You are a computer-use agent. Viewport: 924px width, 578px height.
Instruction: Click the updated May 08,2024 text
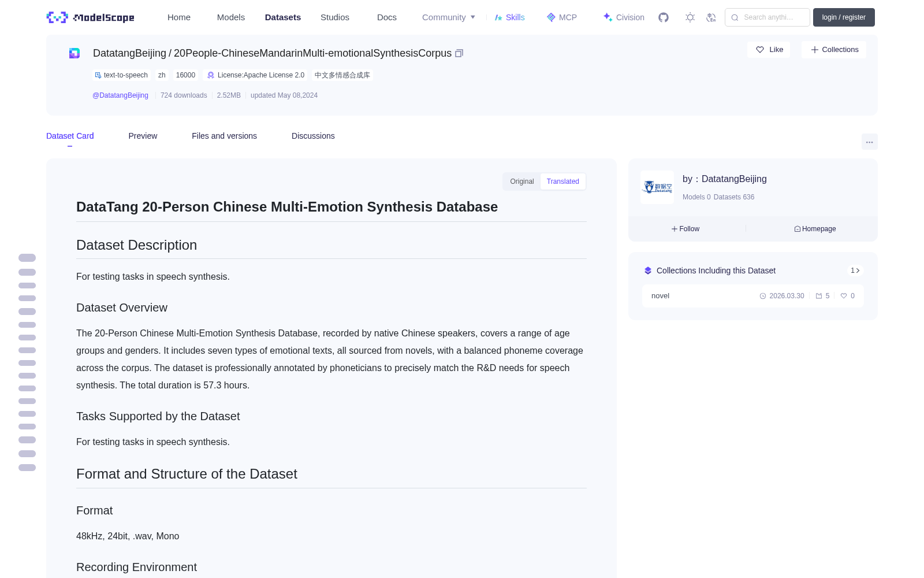[284, 95]
